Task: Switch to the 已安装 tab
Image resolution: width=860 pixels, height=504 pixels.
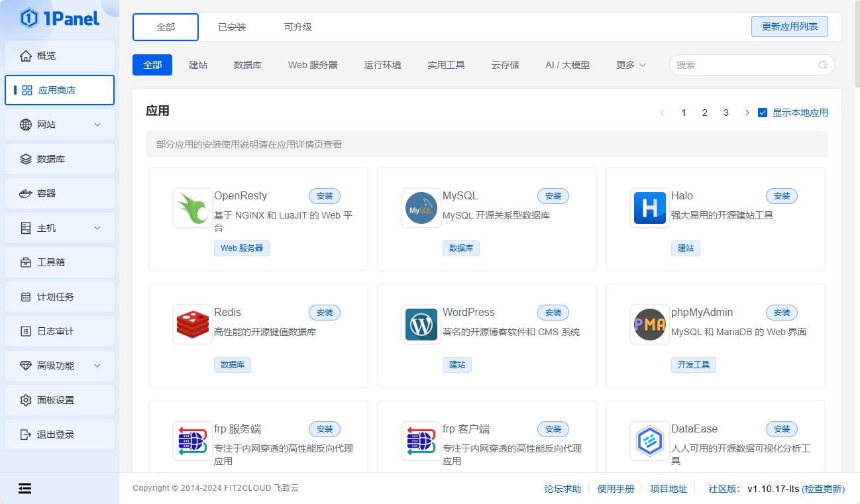Action: point(232,27)
